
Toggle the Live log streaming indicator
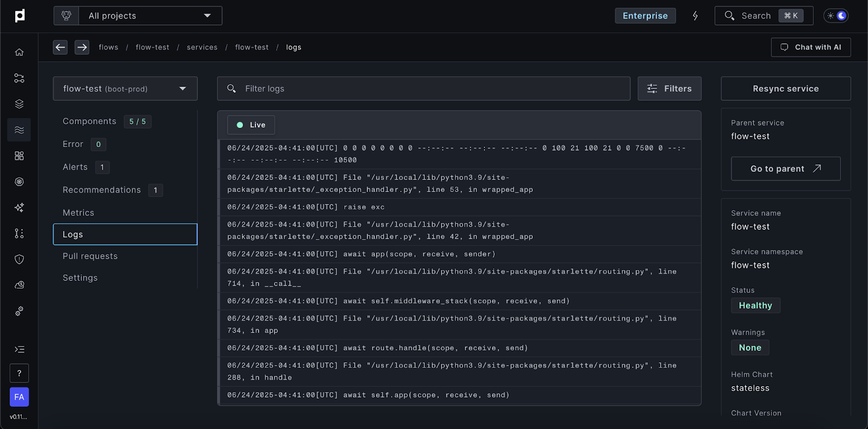(251, 125)
